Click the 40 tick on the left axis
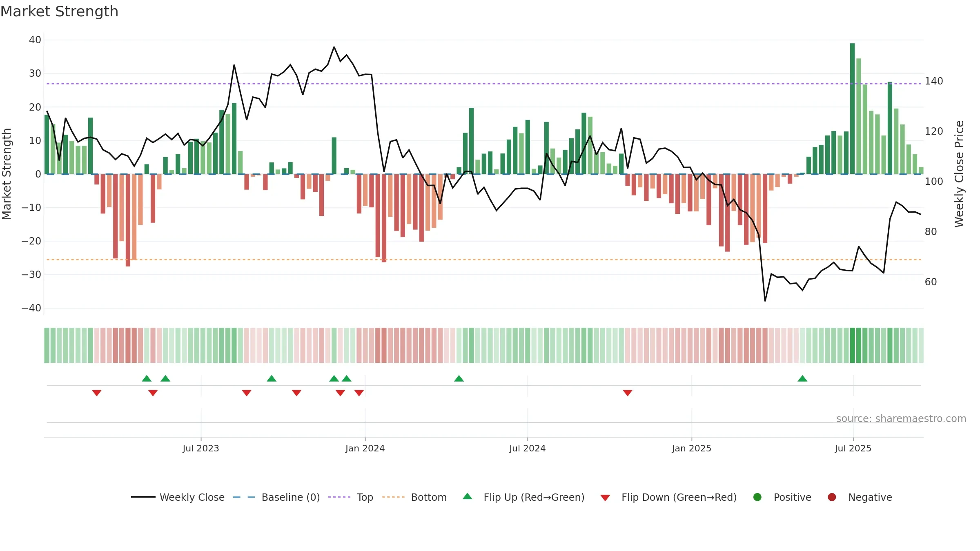Image resolution: width=980 pixels, height=551 pixels. click(35, 40)
